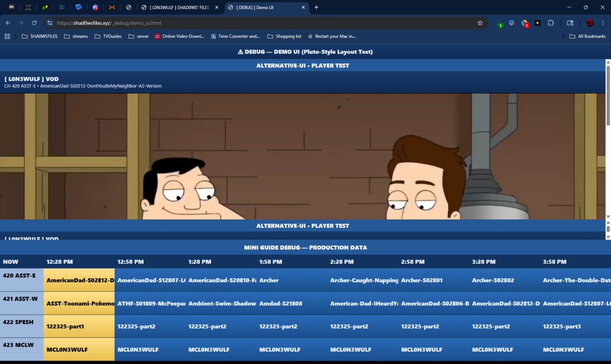Click the site information icon in address bar

coord(49,23)
